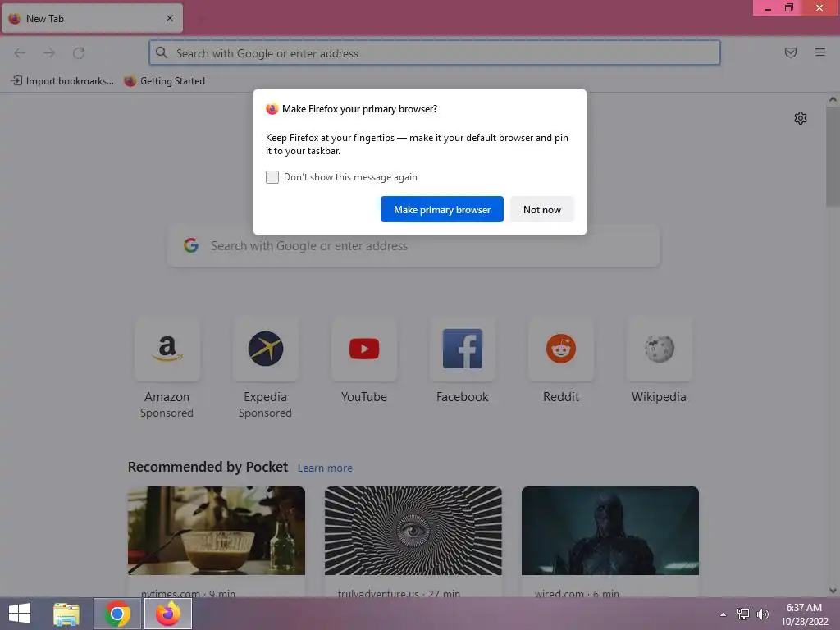The image size is (840, 630).
Task: Open the taskbar clock showing 6:37 AM
Action: [x=804, y=614]
